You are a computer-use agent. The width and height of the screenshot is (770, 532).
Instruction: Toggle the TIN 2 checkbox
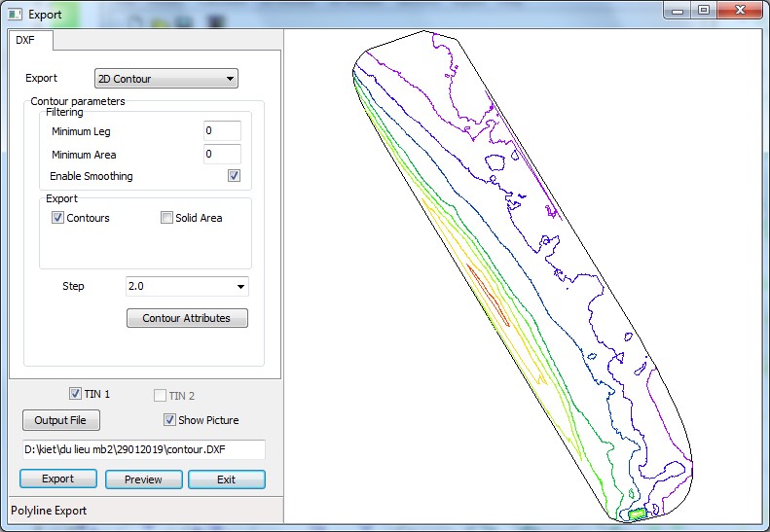(x=160, y=396)
